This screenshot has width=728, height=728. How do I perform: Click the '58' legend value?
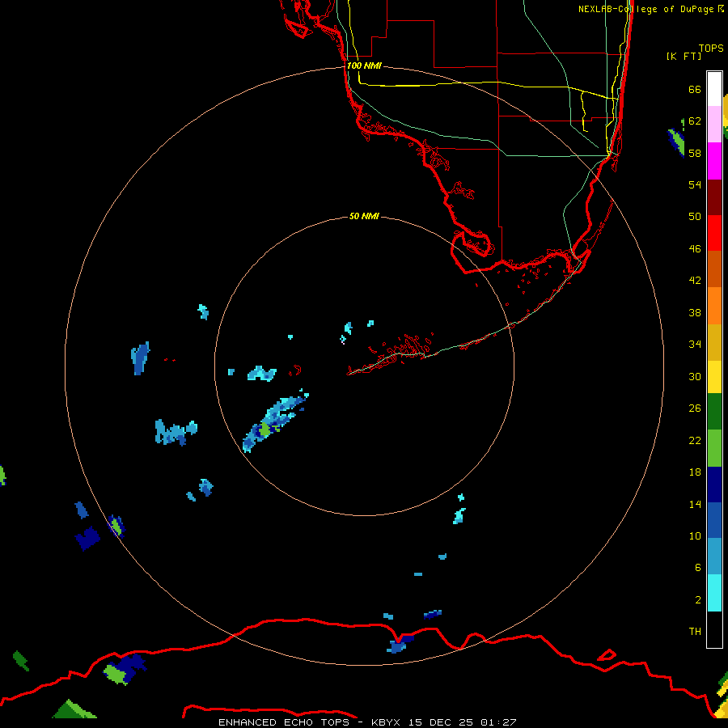[x=695, y=153]
